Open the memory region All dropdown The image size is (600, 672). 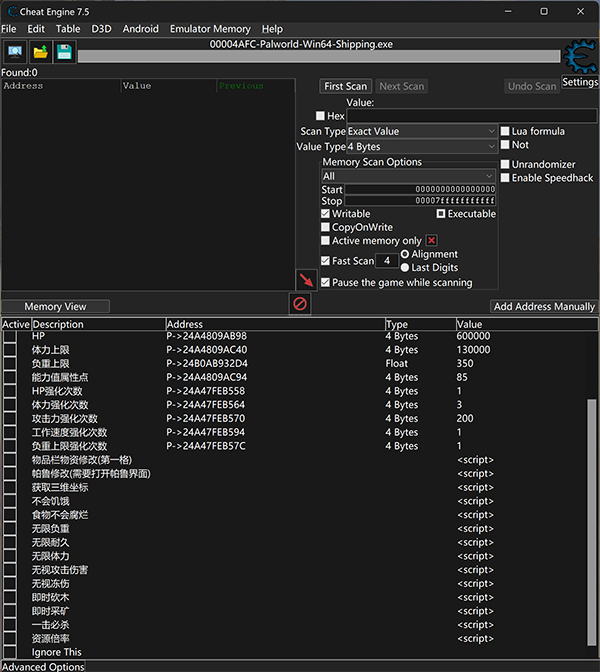[x=408, y=176]
